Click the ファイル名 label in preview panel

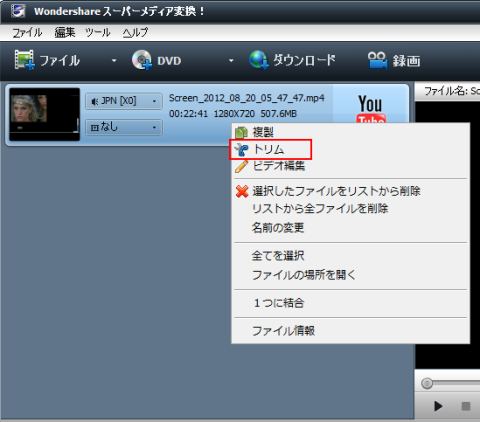click(446, 91)
